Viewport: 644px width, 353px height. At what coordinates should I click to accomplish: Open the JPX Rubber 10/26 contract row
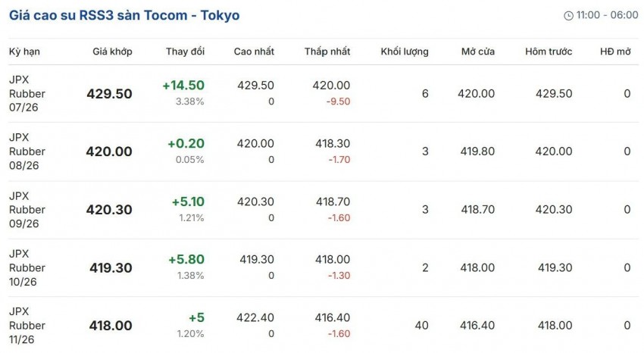pyautogui.click(x=324, y=267)
